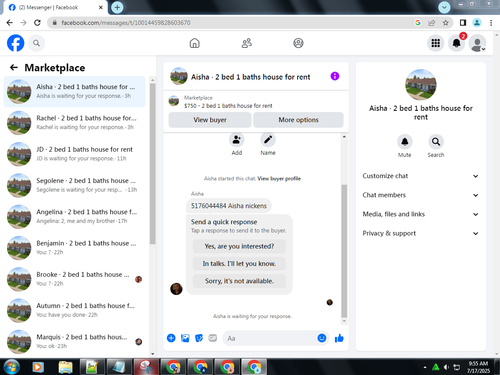Open Windows Explorer folder in taskbar
The width and height of the screenshot is (500, 375).
point(65,367)
